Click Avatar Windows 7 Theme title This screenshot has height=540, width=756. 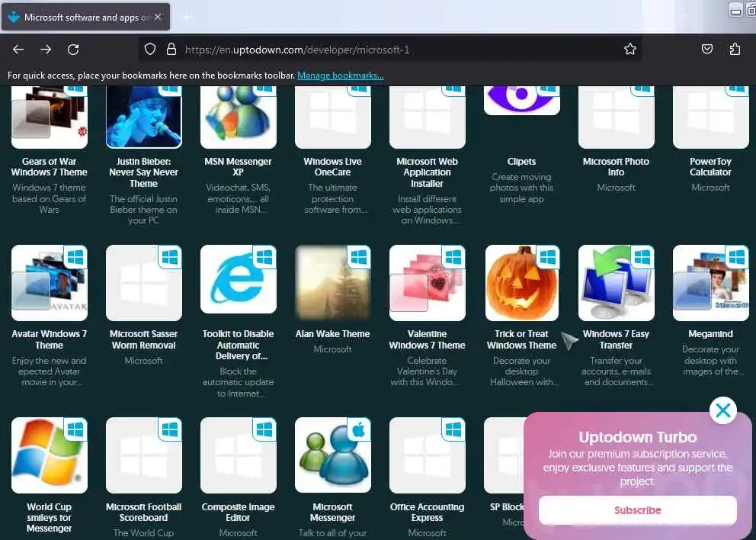coord(50,339)
